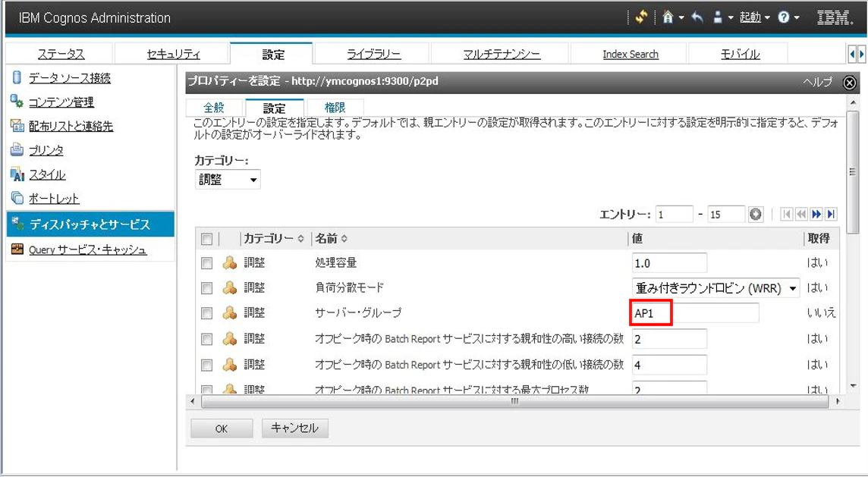The image size is (868, 477).
Task: Expand the user icon dropdown arrow
Action: click(x=731, y=17)
